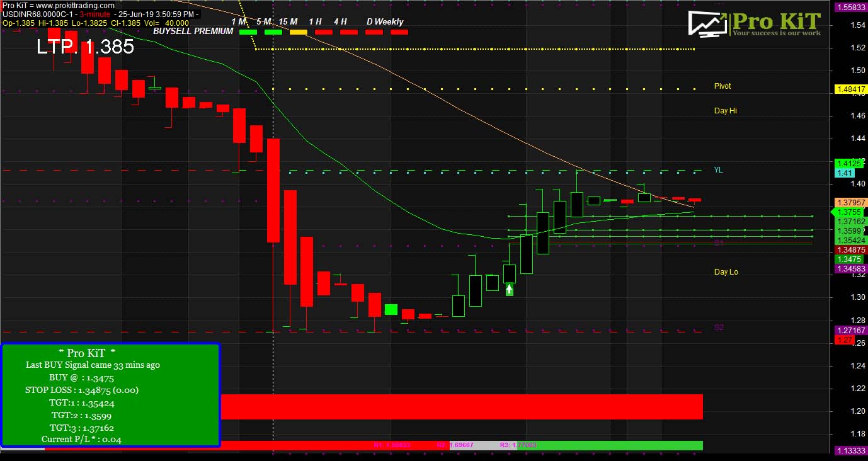The width and height of the screenshot is (868, 461).
Task: Click the 15 M yellow signal indicator
Action: coord(298,31)
